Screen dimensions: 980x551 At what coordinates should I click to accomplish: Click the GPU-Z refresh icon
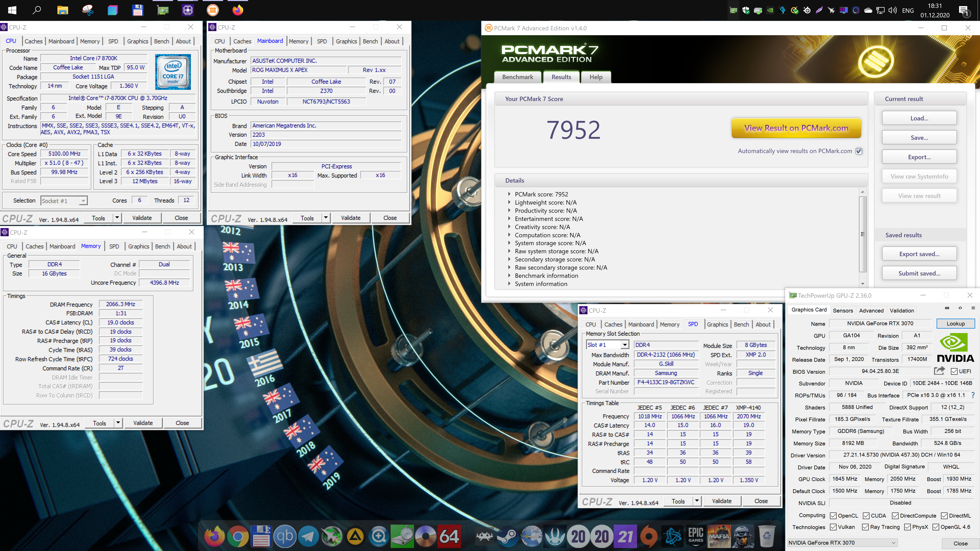960,308
